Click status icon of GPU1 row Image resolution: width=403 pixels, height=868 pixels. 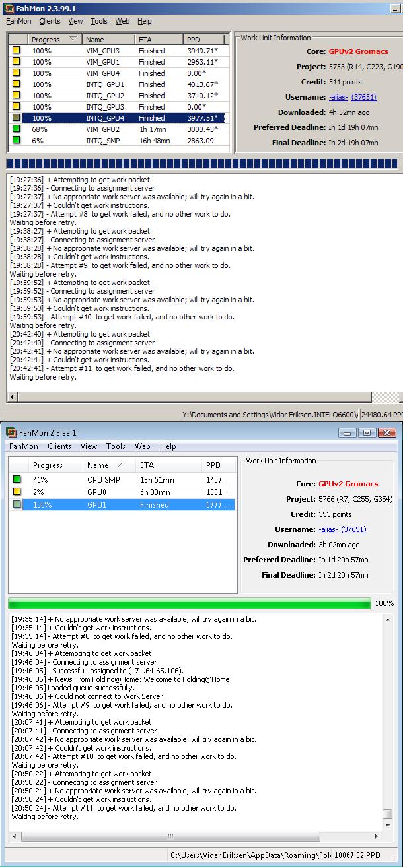click(18, 505)
